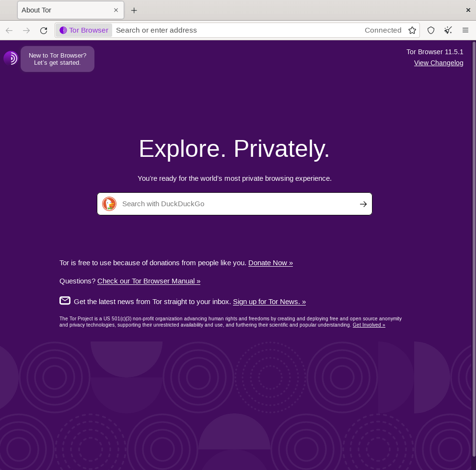The image size is (476, 470).
Task: Open the Donate Now link
Action: click(270, 263)
